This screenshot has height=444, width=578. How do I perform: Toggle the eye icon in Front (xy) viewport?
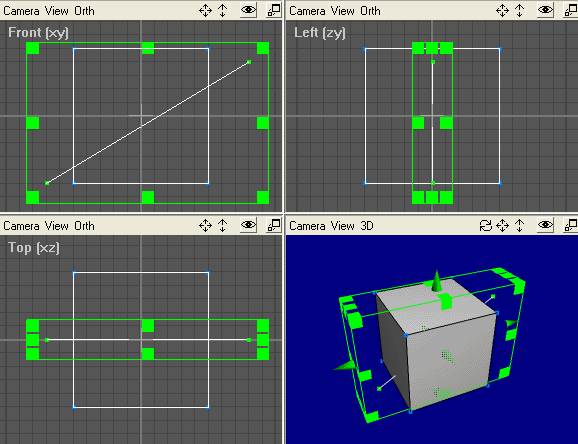(x=248, y=10)
